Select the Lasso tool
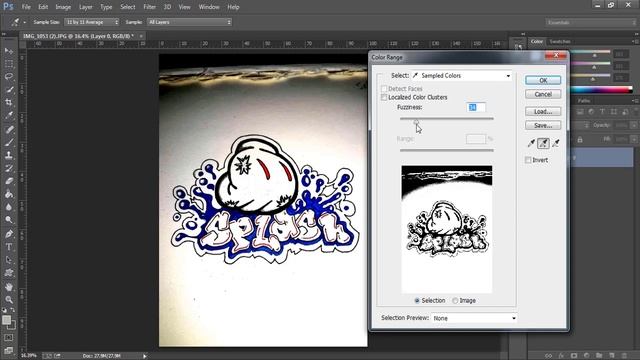The width and height of the screenshot is (640, 360). (9, 76)
